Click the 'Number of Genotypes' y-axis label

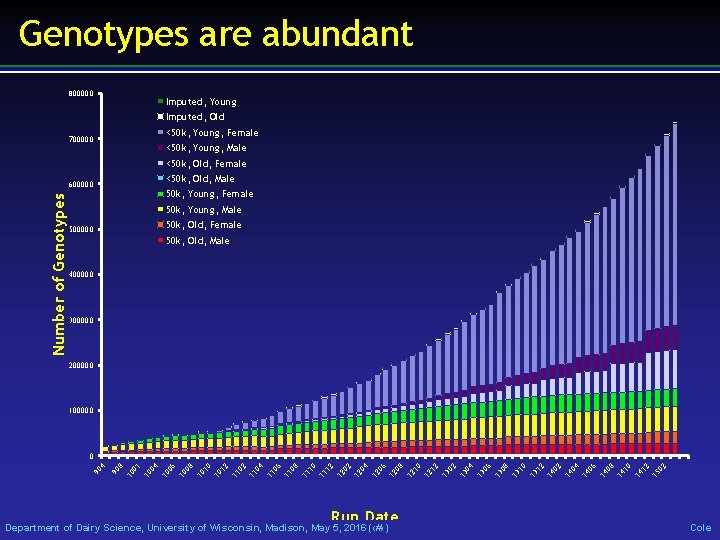point(59,274)
